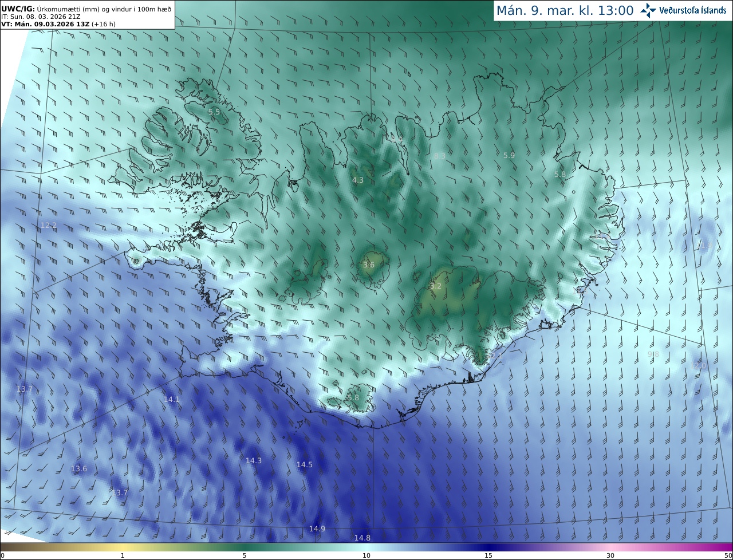Click the 14.9 value on the map
Screen dimensions: 733x560
[317, 529]
